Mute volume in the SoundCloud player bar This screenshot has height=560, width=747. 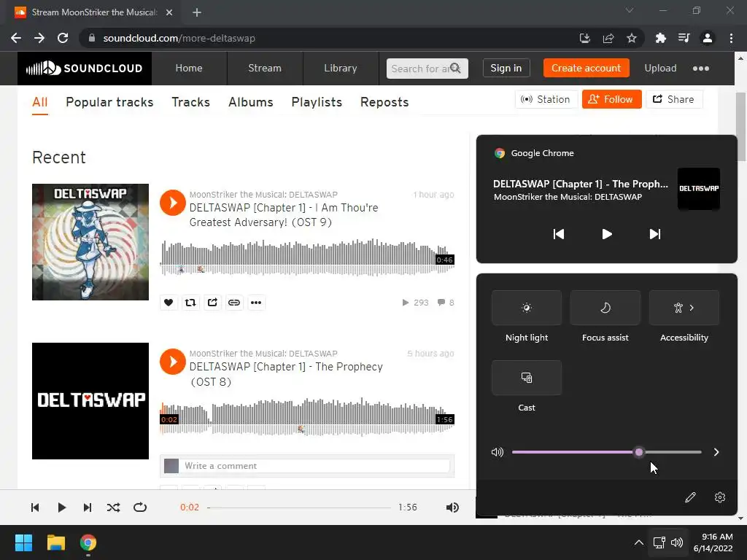[x=452, y=507]
